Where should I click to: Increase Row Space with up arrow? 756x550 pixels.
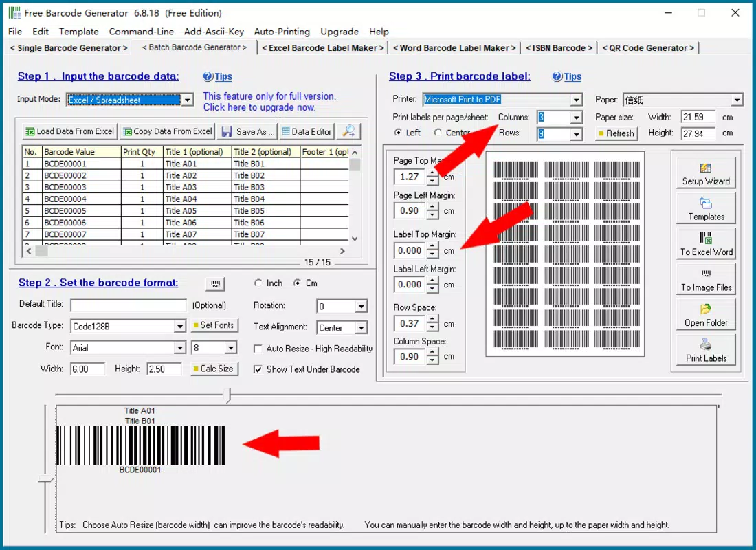tap(432, 320)
